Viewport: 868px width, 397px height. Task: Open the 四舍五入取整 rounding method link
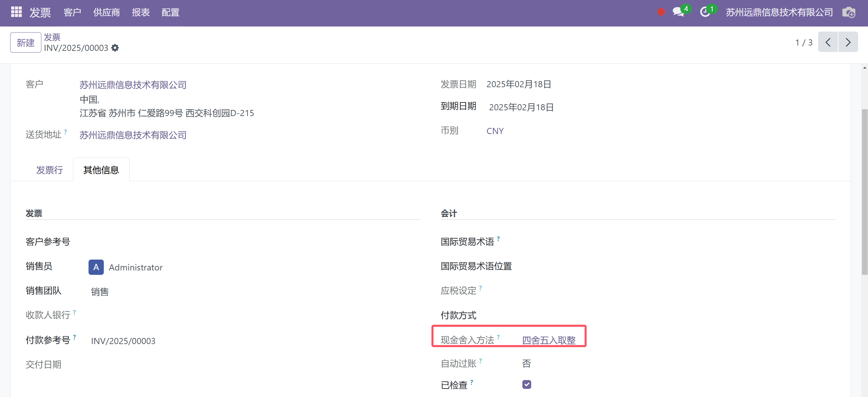pos(548,340)
